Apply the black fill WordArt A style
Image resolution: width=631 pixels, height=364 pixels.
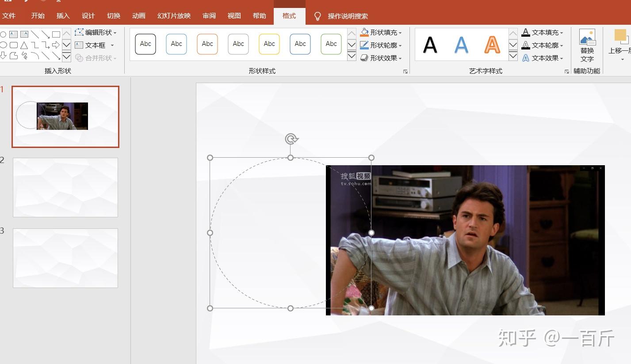pyautogui.click(x=430, y=45)
